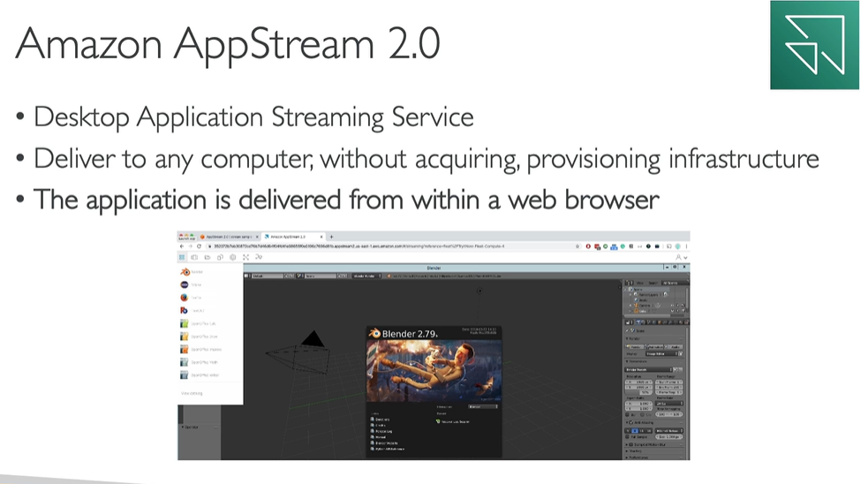Viewport: 868px width, 484px height.
Task: Click the Blender splash artwork image
Action: (434, 370)
